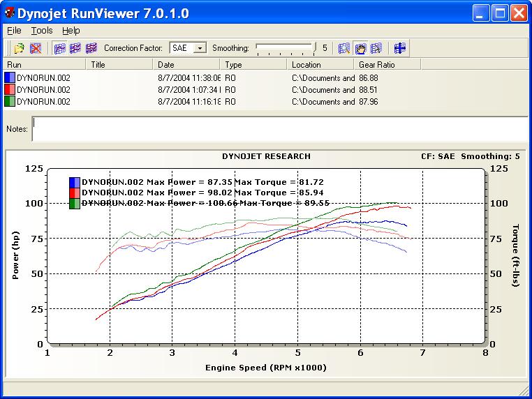Select the first blue graph view icon
The width and height of the screenshot is (532, 399).
60,48
